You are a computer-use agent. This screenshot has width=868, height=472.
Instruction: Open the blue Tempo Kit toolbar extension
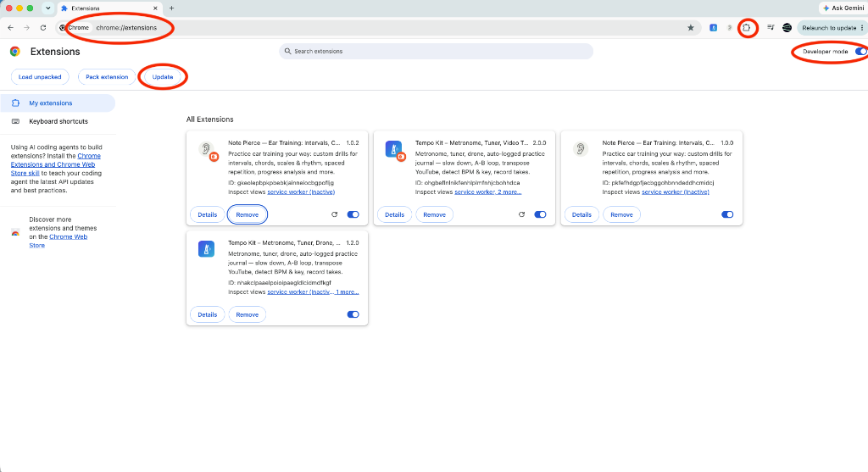pos(714,28)
